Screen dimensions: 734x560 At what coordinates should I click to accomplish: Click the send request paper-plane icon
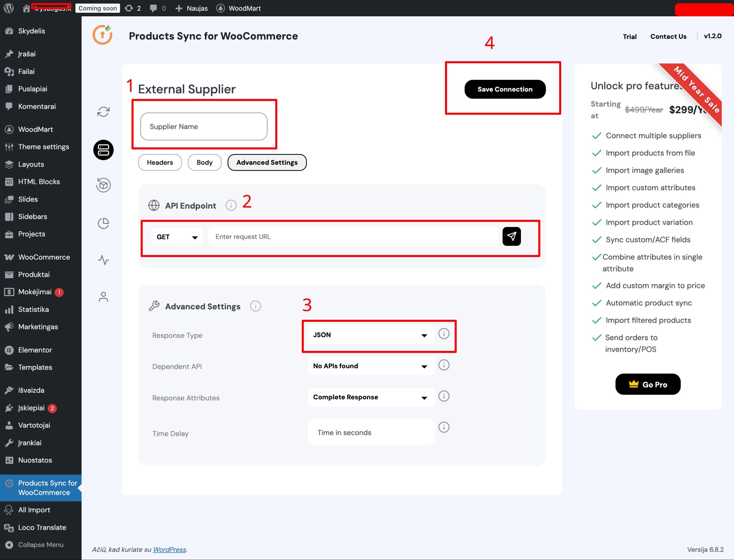pos(511,236)
